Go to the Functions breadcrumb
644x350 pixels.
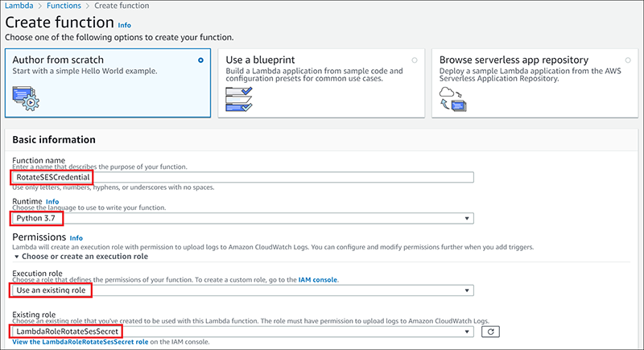pyautogui.click(x=64, y=6)
